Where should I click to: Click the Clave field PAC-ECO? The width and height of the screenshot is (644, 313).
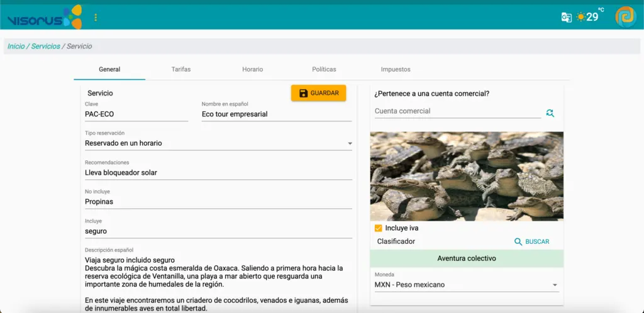136,114
